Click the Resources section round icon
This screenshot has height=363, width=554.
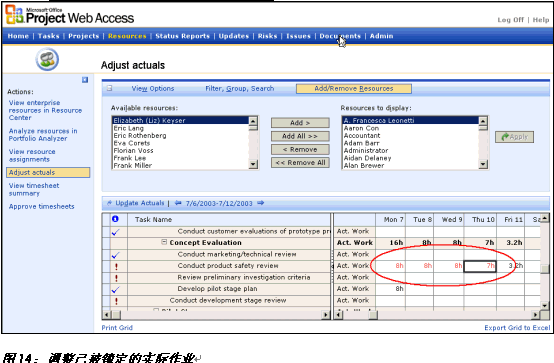click(47, 59)
